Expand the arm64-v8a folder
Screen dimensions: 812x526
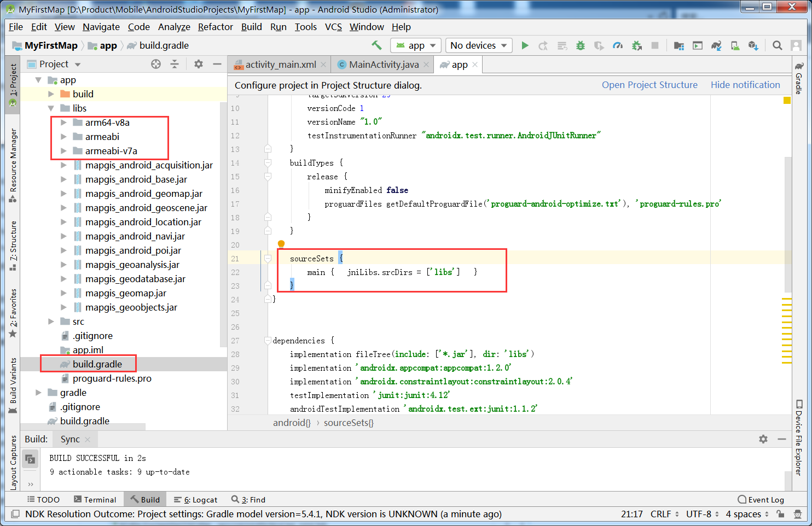[x=63, y=122]
